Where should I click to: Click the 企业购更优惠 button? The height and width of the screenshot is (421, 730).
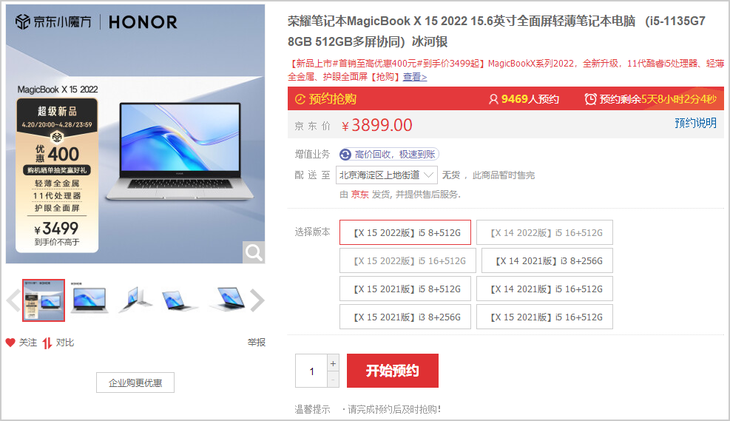135,383
